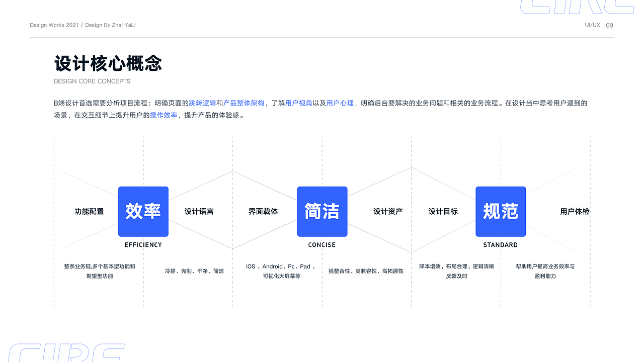Click the blue 规范 STANDARD square
This screenshot has width=644, height=362.
tap(501, 212)
